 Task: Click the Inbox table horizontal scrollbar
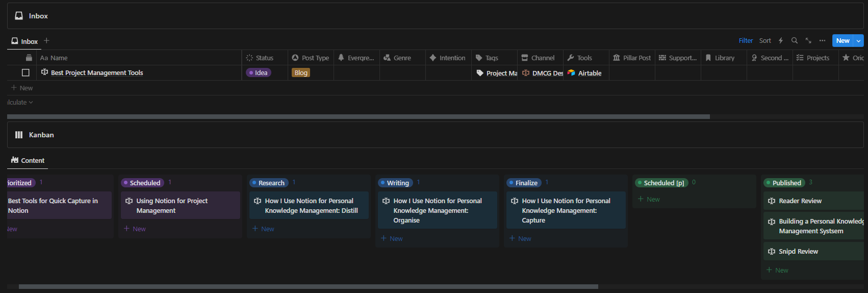point(359,117)
